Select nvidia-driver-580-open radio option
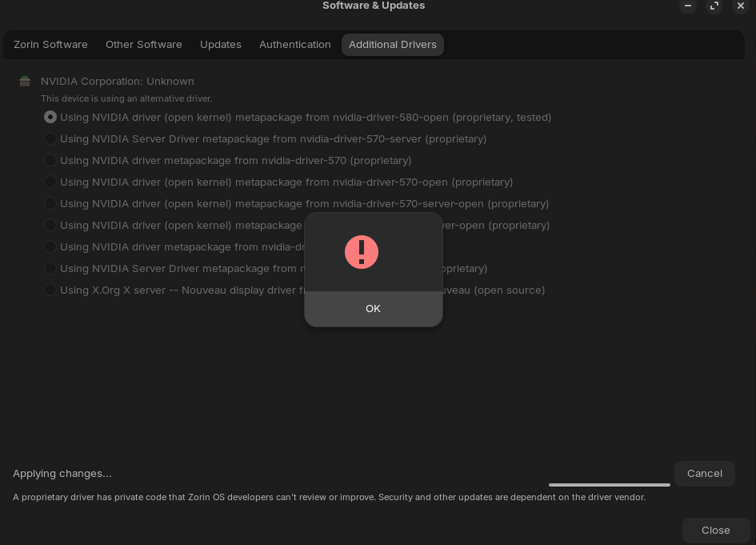756x545 pixels. pyautogui.click(x=50, y=117)
